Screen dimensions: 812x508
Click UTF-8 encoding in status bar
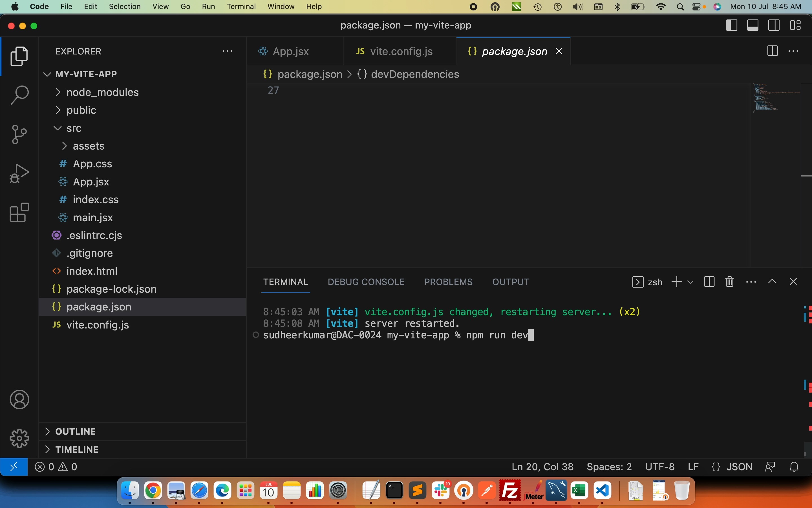[660, 467]
